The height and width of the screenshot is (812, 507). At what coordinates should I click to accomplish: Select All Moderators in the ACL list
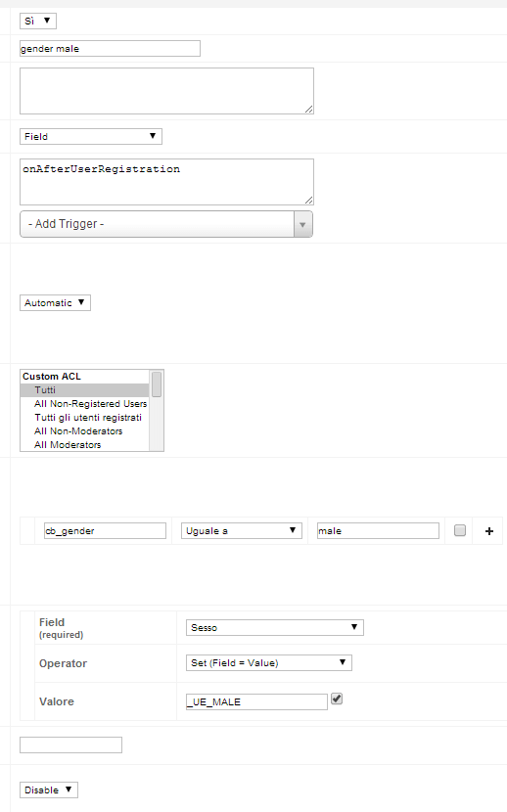(x=84, y=445)
